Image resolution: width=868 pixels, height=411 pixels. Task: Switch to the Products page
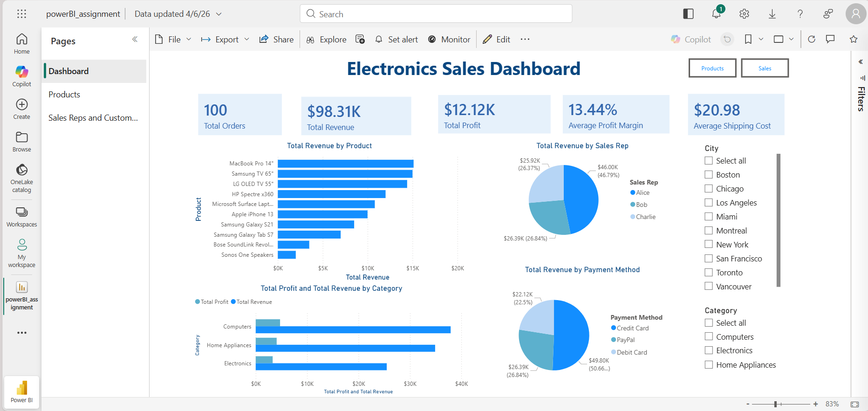95,95
